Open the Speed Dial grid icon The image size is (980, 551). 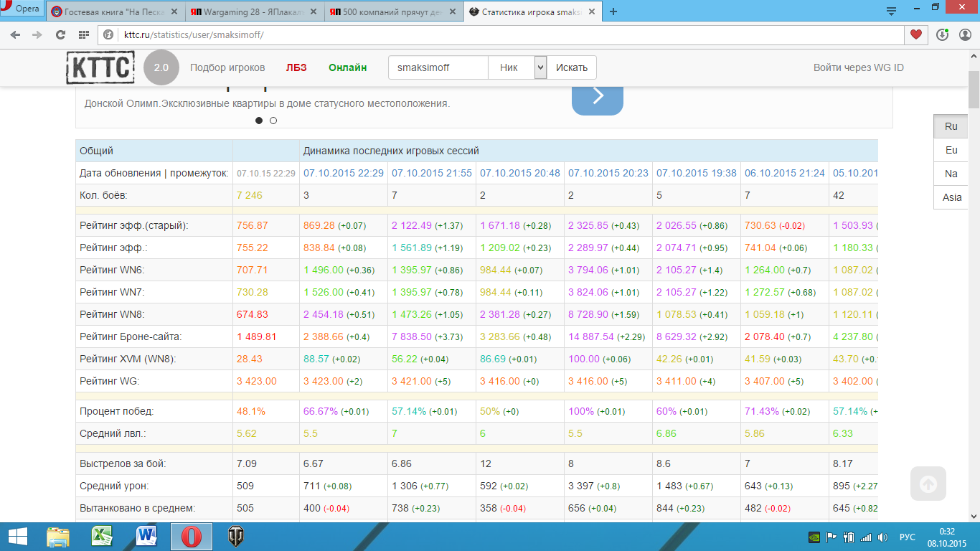coord(83,34)
